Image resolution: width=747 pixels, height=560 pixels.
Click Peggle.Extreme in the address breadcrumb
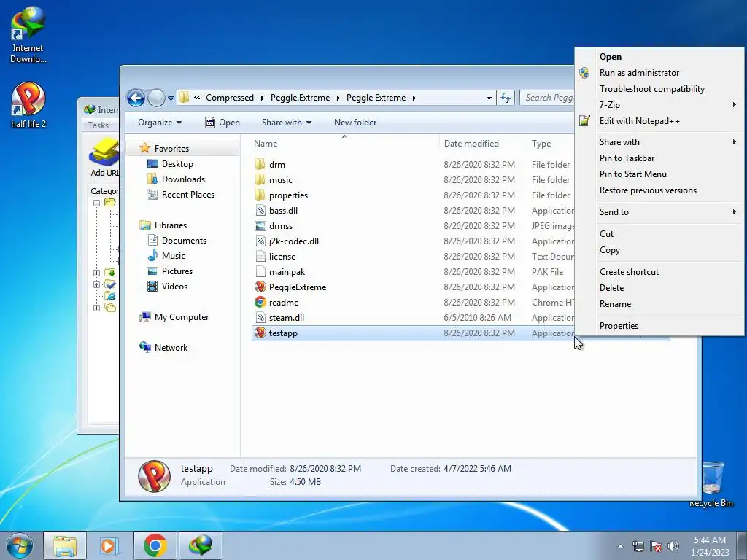pyautogui.click(x=300, y=98)
